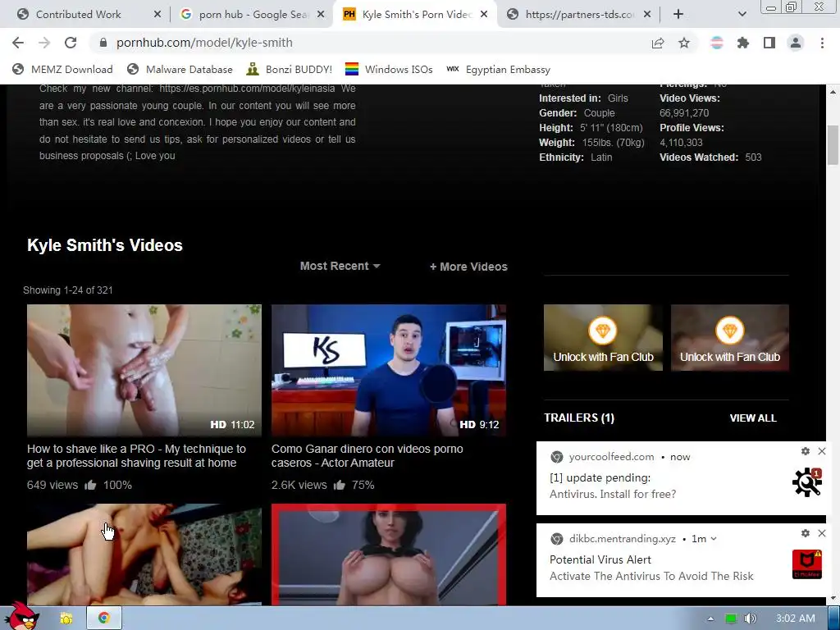Image resolution: width=840 pixels, height=630 pixels.
Task: Click the 'Showing 1-24 of 321' text
Action: pos(68,290)
